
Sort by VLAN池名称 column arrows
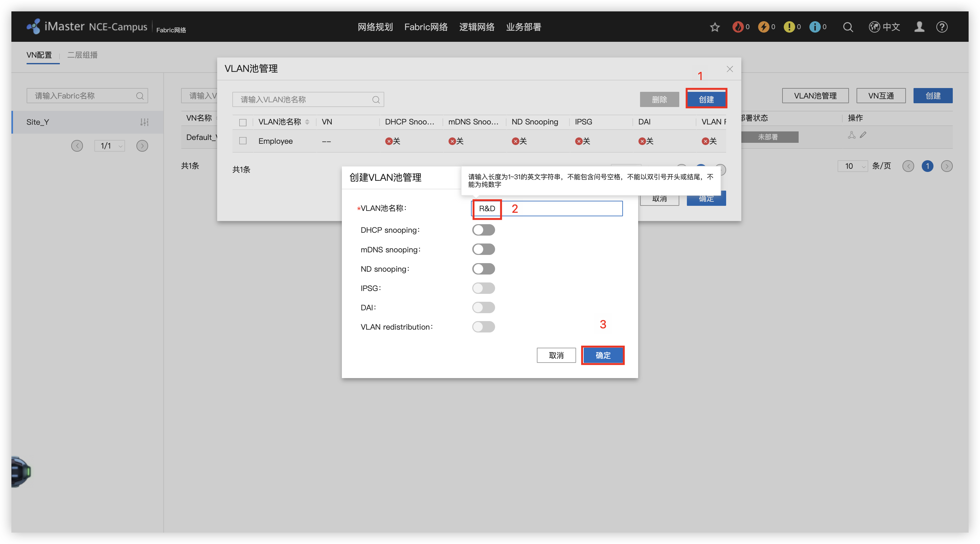pyautogui.click(x=307, y=122)
